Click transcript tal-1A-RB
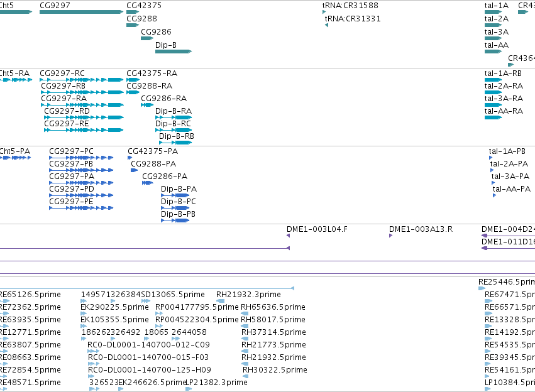This screenshot has width=535, height=392. click(x=493, y=80)
